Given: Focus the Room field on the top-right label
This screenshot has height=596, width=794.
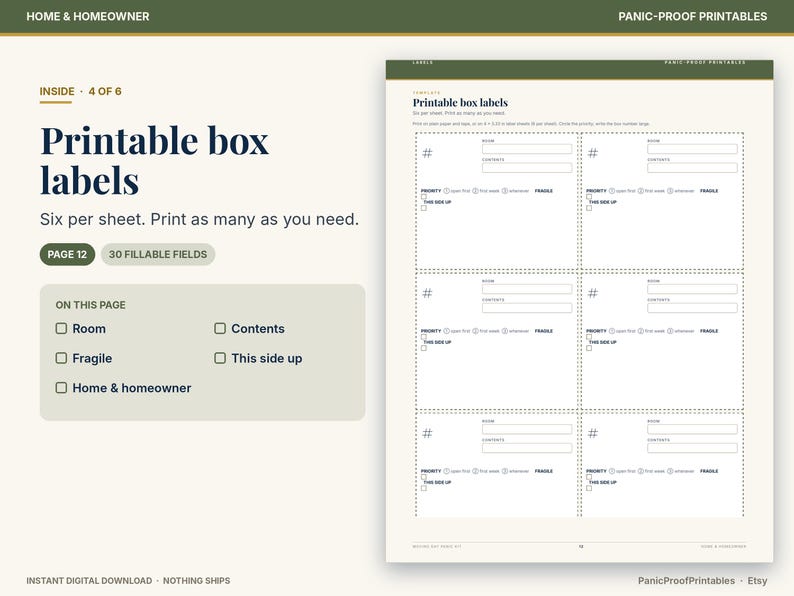Looking at the screenshot, I should click(692, 149).
